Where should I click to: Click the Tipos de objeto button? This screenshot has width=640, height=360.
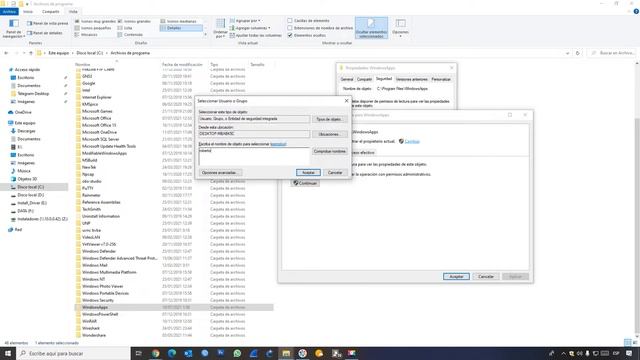click(x=329, y=119)
